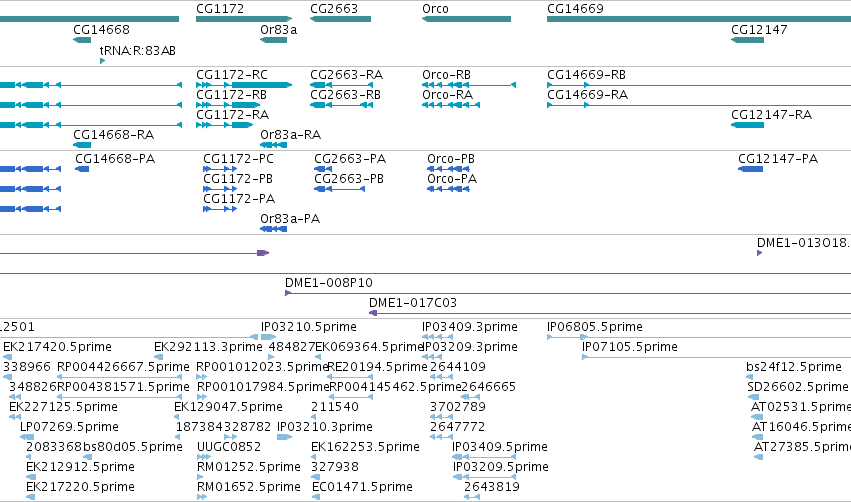Click EST EC01471.5prime label
The image size is (851, 502).
362,488
